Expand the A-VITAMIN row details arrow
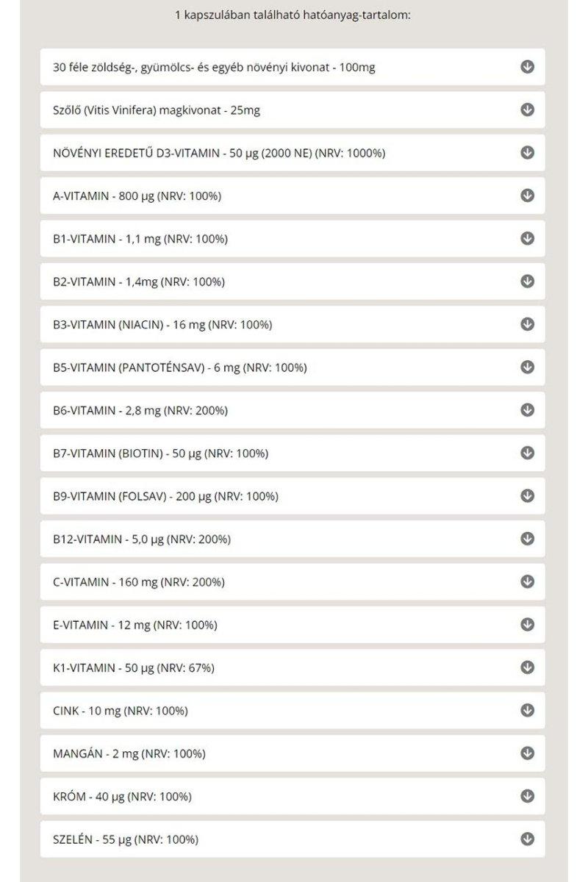This screenshot has width=588, height=882. 526,195
